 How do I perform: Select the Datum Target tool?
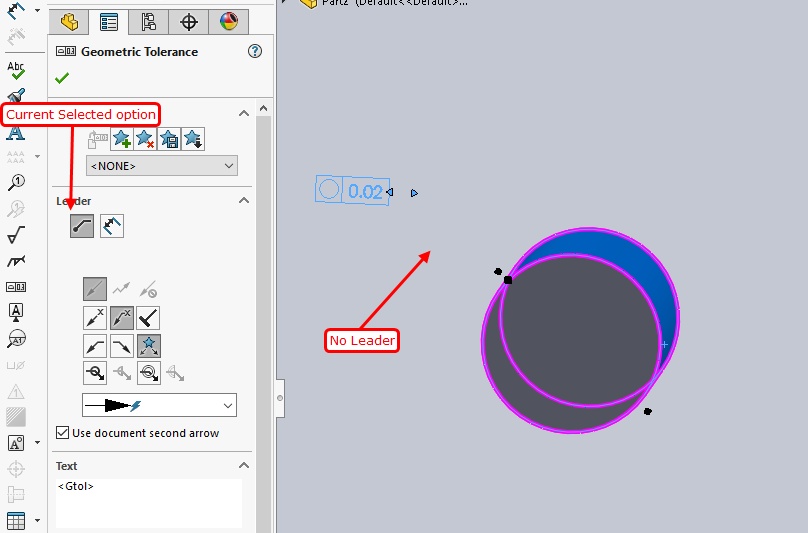16,339
